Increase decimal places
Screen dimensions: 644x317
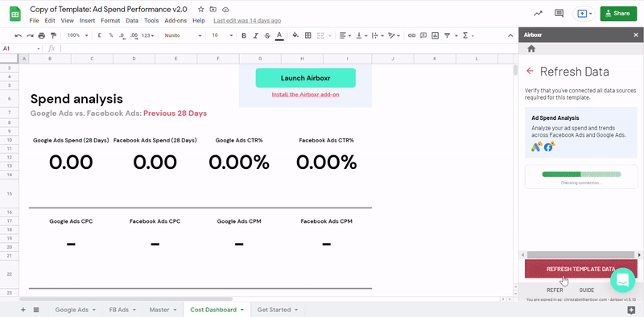134,35
